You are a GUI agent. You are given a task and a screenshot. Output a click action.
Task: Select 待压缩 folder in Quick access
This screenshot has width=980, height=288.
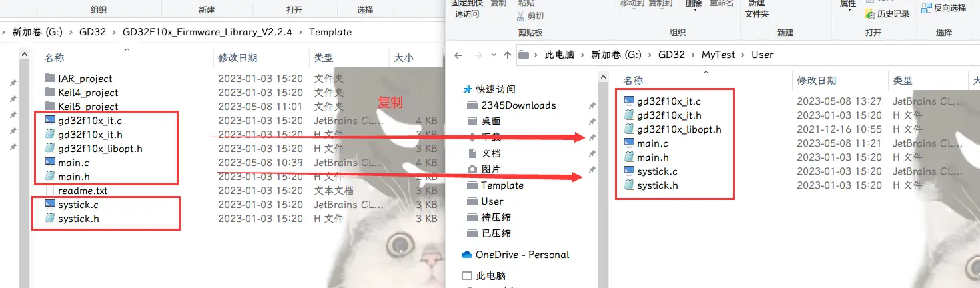[496, 217]
